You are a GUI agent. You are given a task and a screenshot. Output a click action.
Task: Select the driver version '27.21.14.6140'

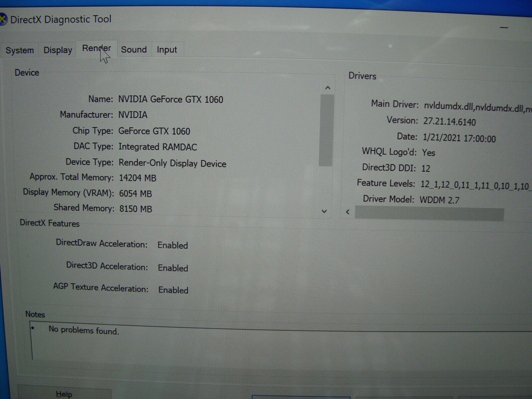(450, 121)
